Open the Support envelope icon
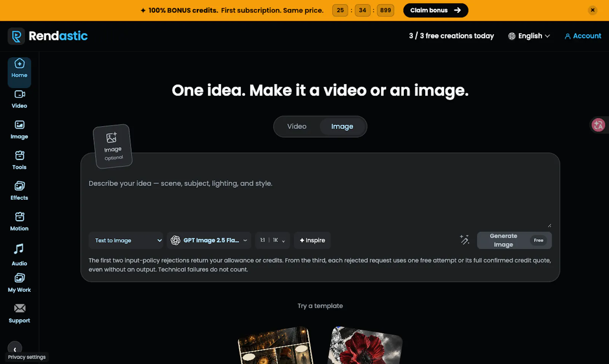Viewport: 609px width, 364px height. [19, 308]
